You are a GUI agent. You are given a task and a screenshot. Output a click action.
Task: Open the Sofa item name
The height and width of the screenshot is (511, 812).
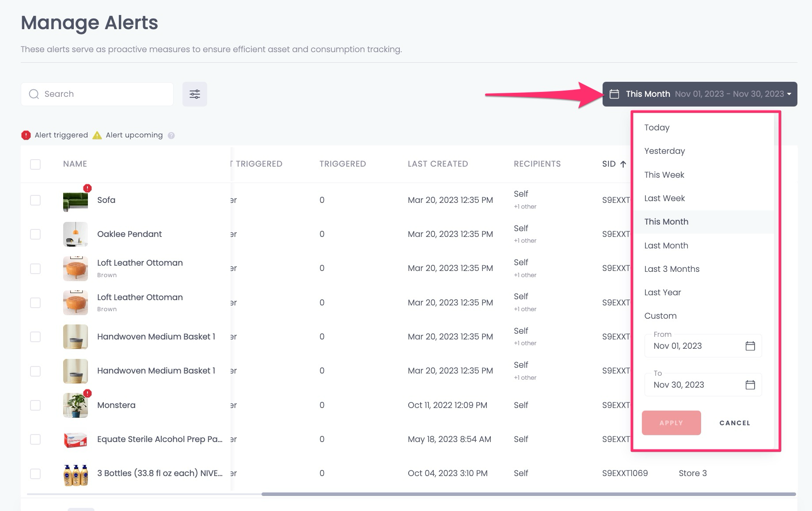click(x=106, y=200)
